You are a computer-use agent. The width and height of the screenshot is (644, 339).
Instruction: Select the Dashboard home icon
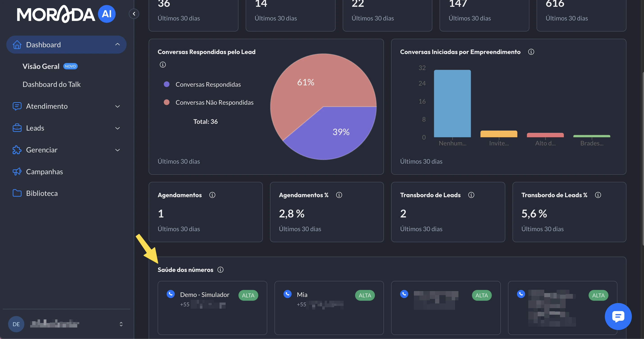tap(17, 45)
